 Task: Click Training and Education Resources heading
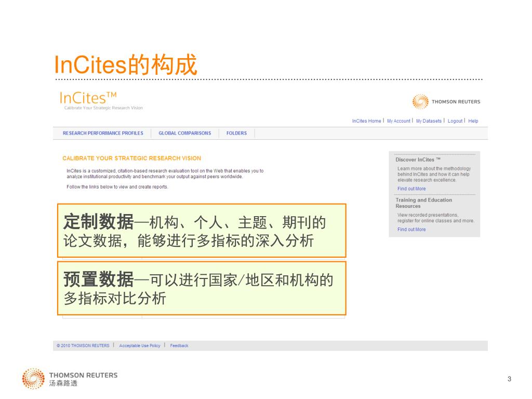click(x=424, y=203)
